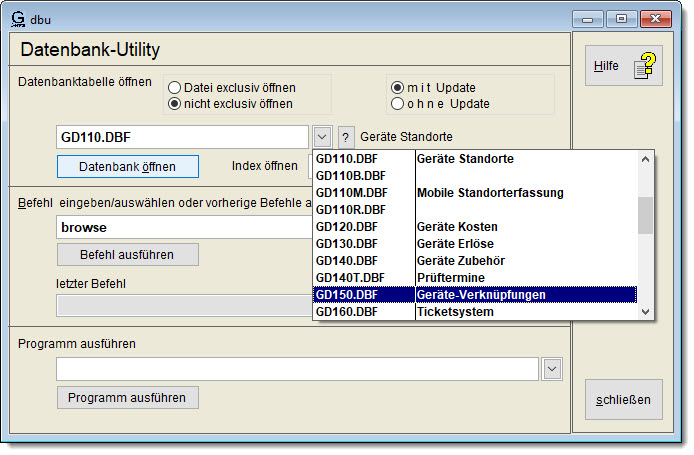Select 'nicht exclusiv öffnen' radio option
The width and height of the screenshot is (694, 455).
pos(174,103)
